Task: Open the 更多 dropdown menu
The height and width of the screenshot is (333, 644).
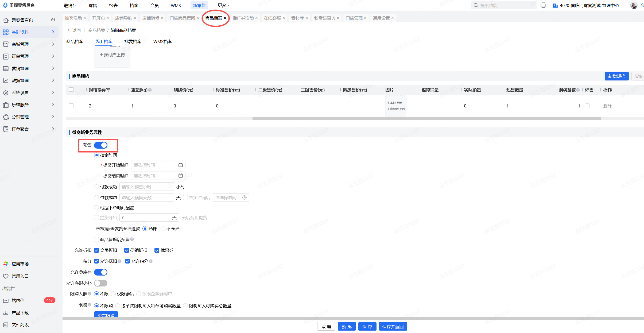Action: 223,5
